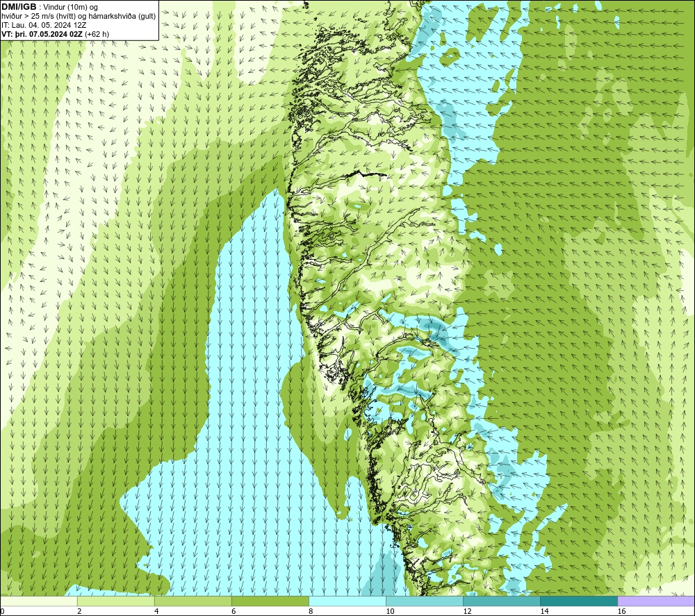695x616 pixels.
Task: Click the legend scale label 8
Action: point(311,612)
